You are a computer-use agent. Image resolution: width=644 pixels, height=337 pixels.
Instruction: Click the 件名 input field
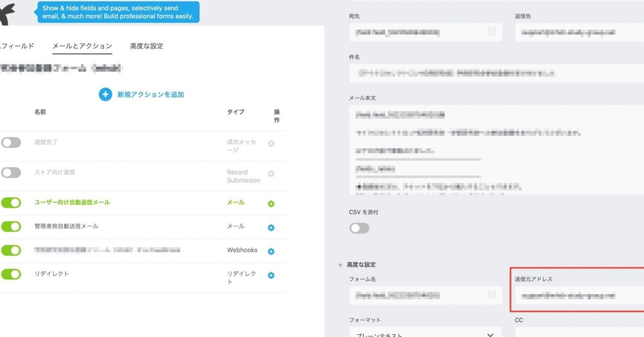click(x=497, y=73)
